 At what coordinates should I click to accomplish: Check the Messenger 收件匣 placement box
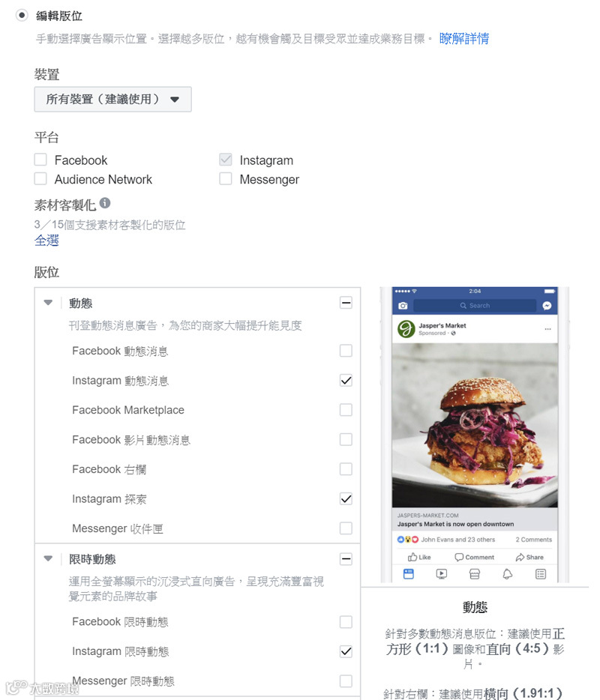(x=346, y=528)
